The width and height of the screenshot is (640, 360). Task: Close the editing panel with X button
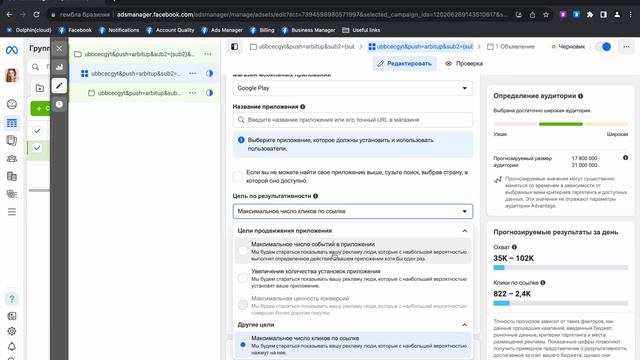59,48
